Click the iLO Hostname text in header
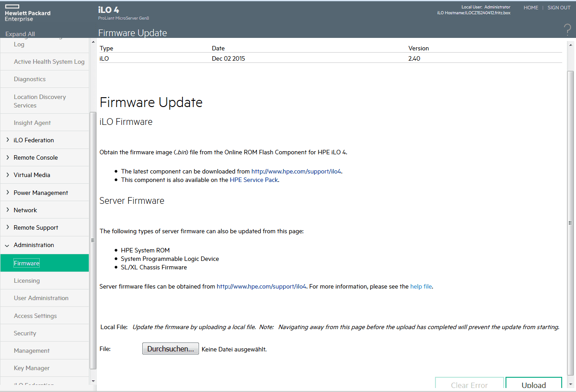The height and width of the screenshot is (392, 576). click(473, 13)
